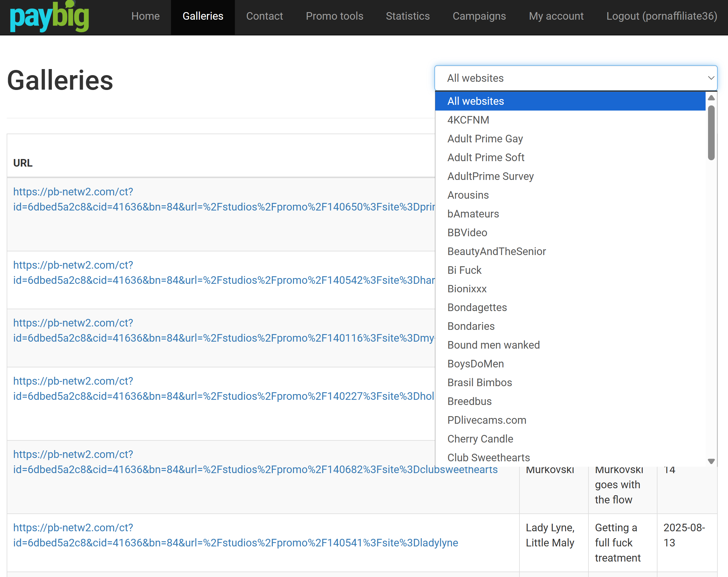Image resolution: width=728 pixels, height=577 pixels.
Task: Choose PDlivecams.com option
Action: tap(570, 420)
